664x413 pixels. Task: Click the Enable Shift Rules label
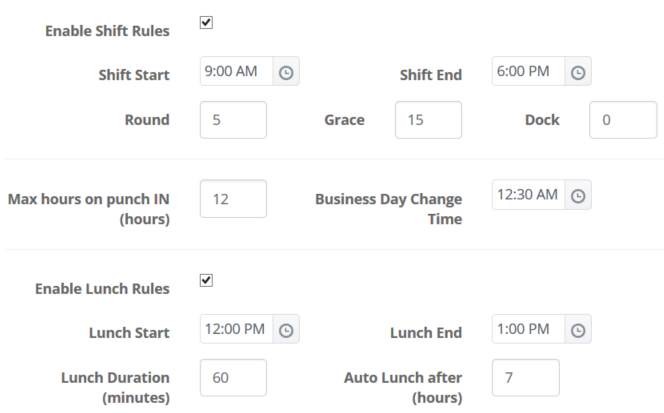(107, 31)
